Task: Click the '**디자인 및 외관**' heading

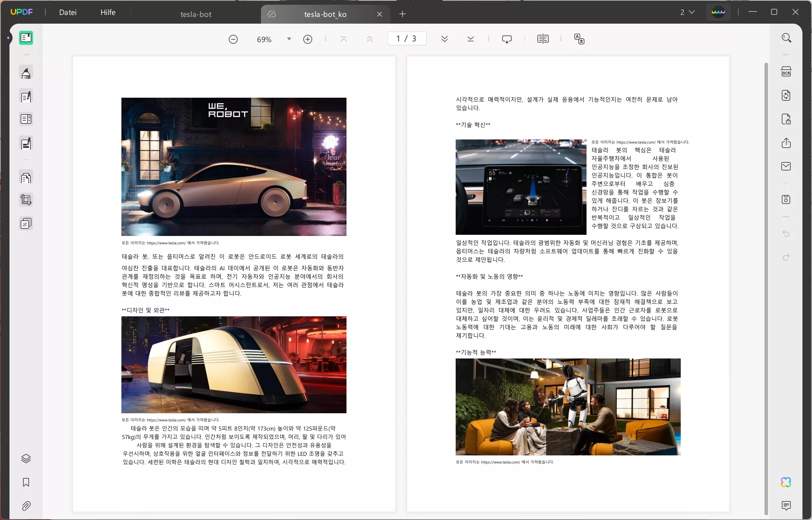Action: click(145, 310)
